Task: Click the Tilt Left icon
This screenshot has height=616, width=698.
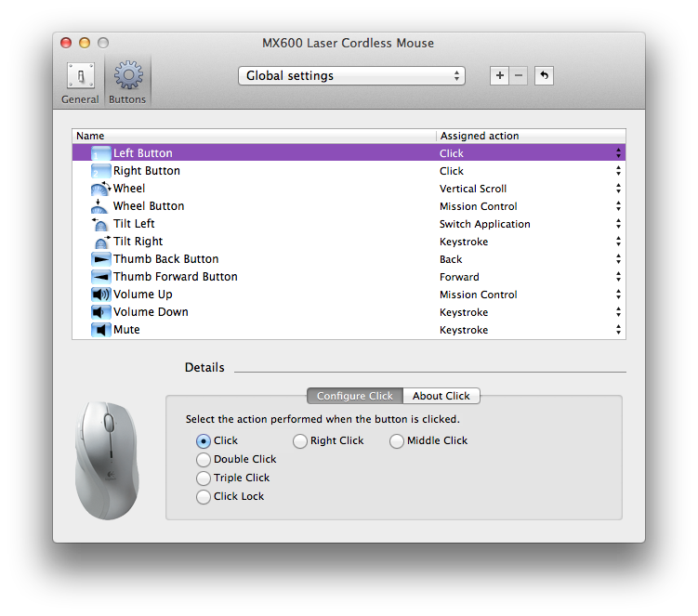Action: [99, 224]
